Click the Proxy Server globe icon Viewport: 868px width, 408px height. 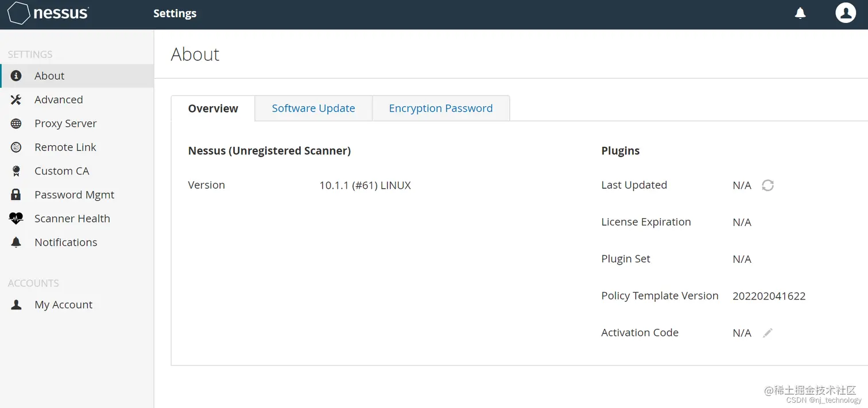pos(16,123)
